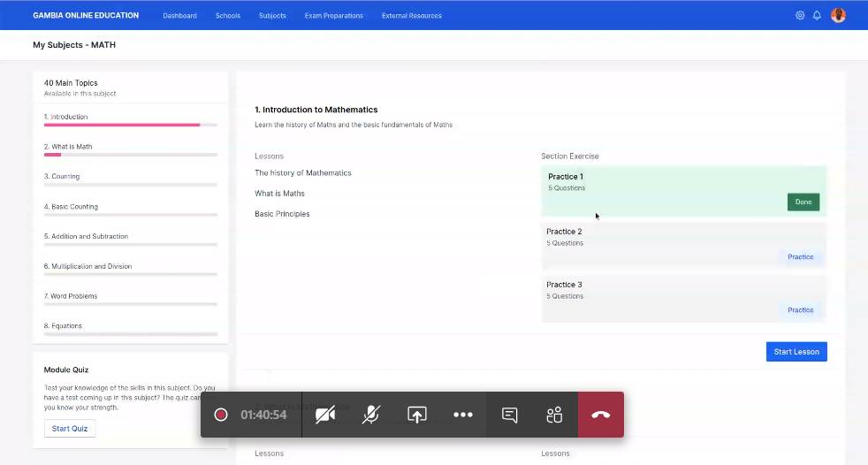Hang up the call
Image resolution: width=868 pixels, height=465 pixels.
601,415
